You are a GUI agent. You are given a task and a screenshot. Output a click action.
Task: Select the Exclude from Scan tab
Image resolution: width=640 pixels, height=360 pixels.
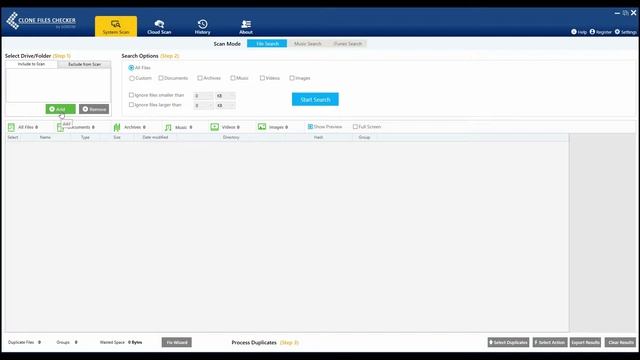(x=84, y=64)
